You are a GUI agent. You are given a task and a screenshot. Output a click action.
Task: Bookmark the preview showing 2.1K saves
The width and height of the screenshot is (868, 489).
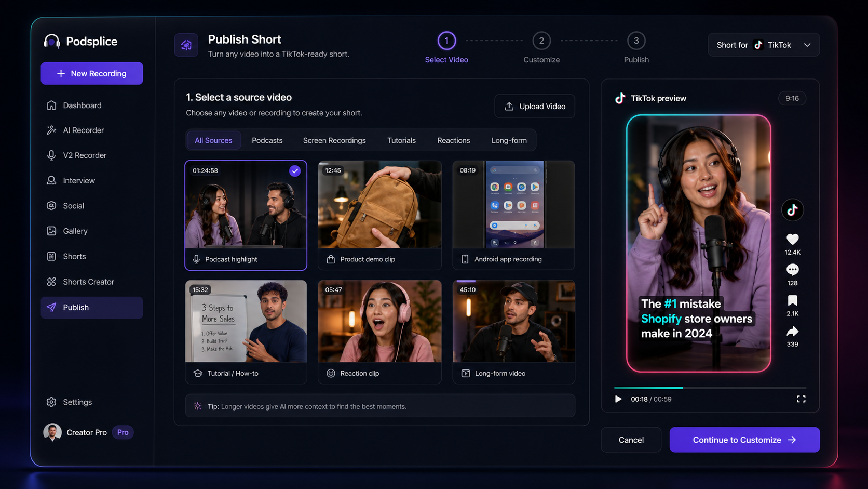792,300
